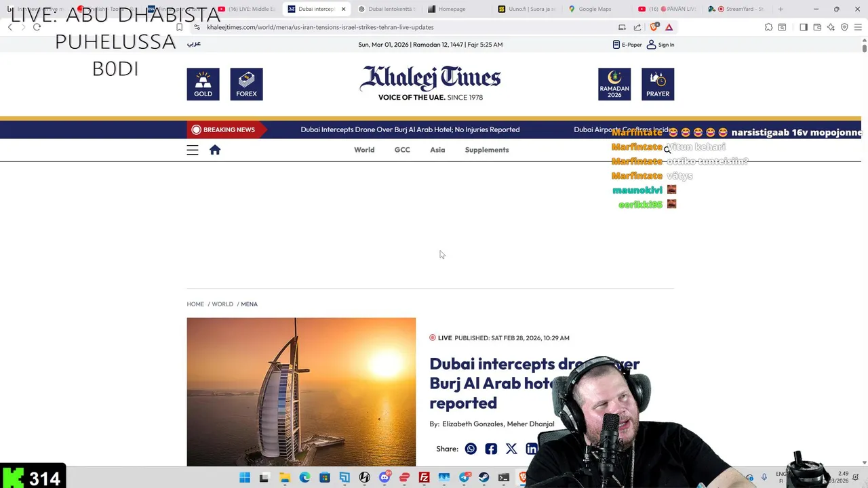The height and width of the screenshot is (488, 868).
Task: Click Sign In
Action: pyautogui.click(x=660, y=45)
